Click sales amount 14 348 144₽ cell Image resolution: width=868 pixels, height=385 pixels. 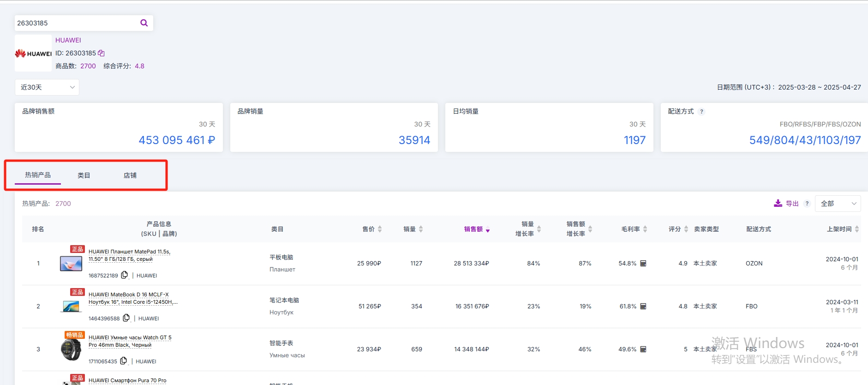pyautogui.click(x=472, y=349)
